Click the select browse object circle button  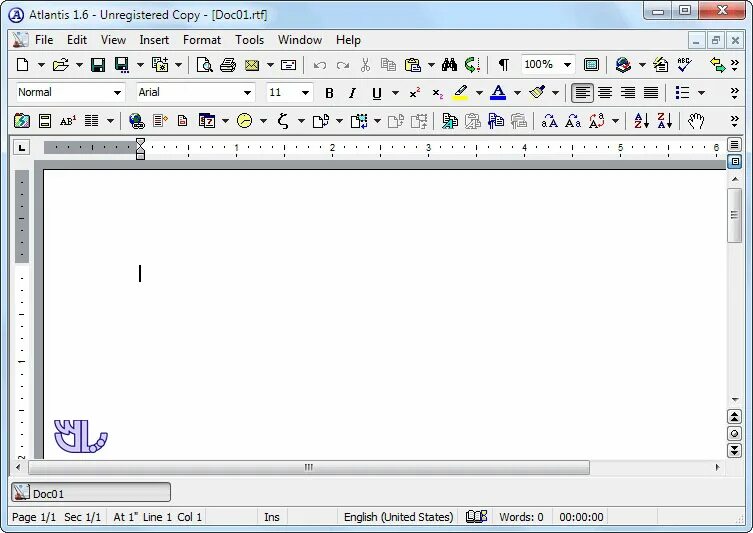tap(734, 433)
